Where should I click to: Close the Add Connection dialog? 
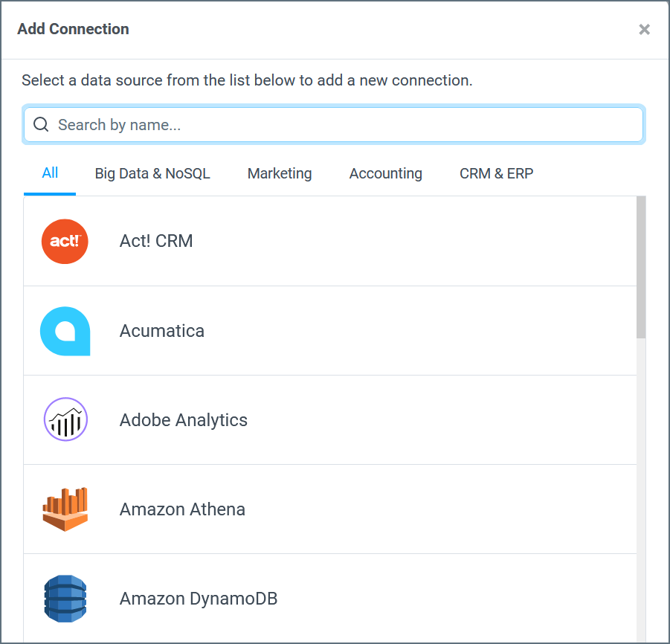pos(645,30)
